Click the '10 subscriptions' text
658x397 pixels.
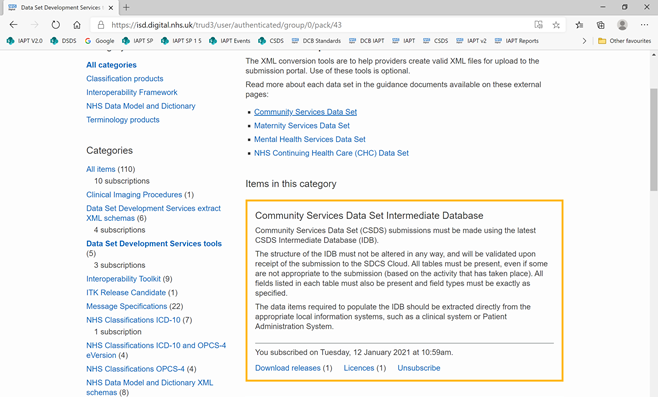tap(122, 181)
